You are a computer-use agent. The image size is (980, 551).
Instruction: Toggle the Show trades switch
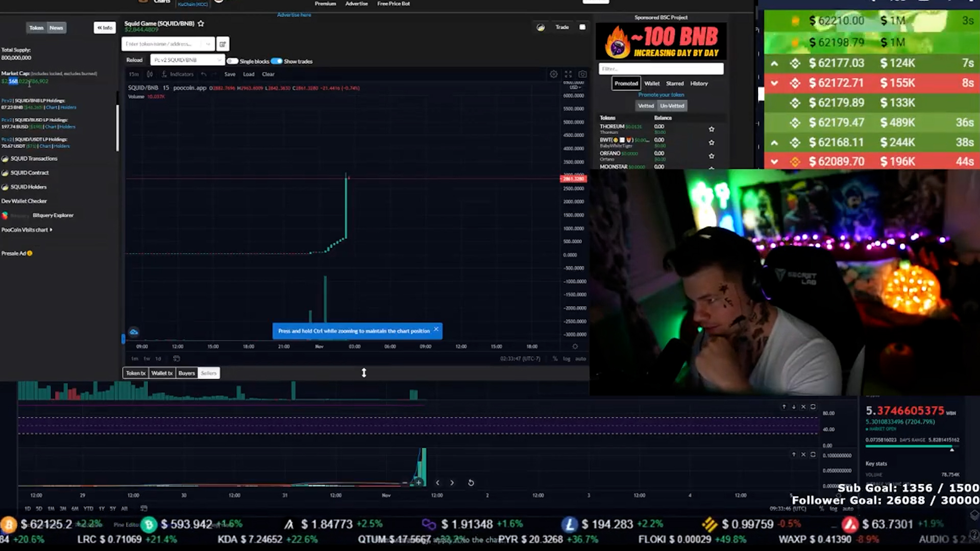click(277, 61)
